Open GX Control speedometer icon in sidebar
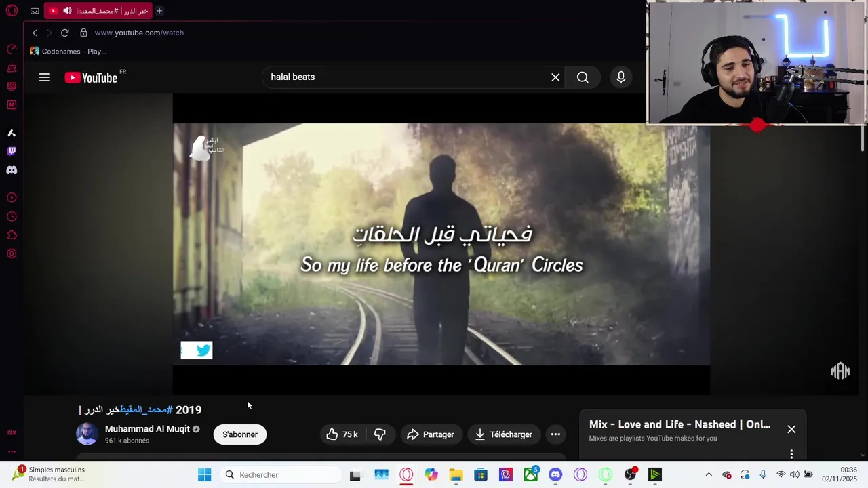868x488 pixels. (x=12, y=49)
